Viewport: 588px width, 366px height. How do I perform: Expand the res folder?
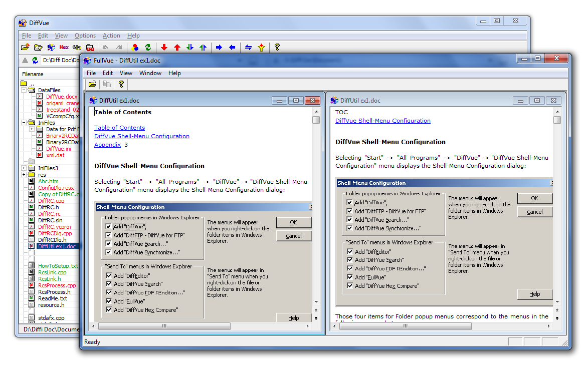pyautogui.click(x=24, y=175)
